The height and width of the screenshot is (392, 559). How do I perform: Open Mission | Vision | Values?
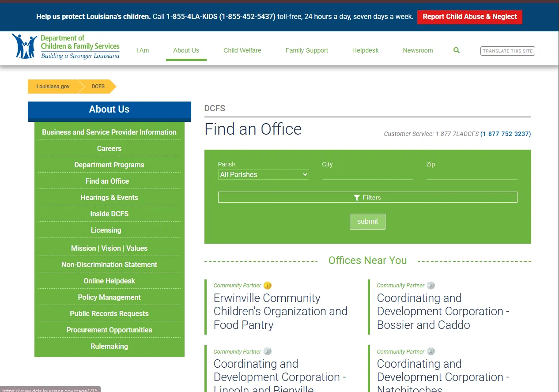click(x=109, y=248)
